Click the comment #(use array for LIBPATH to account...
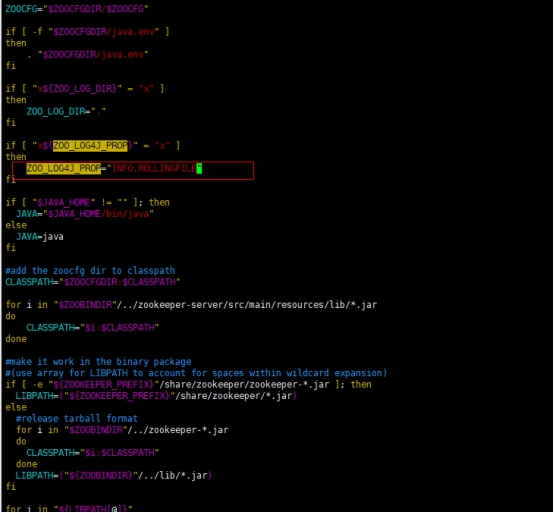This screenshot has height=513, width=554. pos(196,373)
